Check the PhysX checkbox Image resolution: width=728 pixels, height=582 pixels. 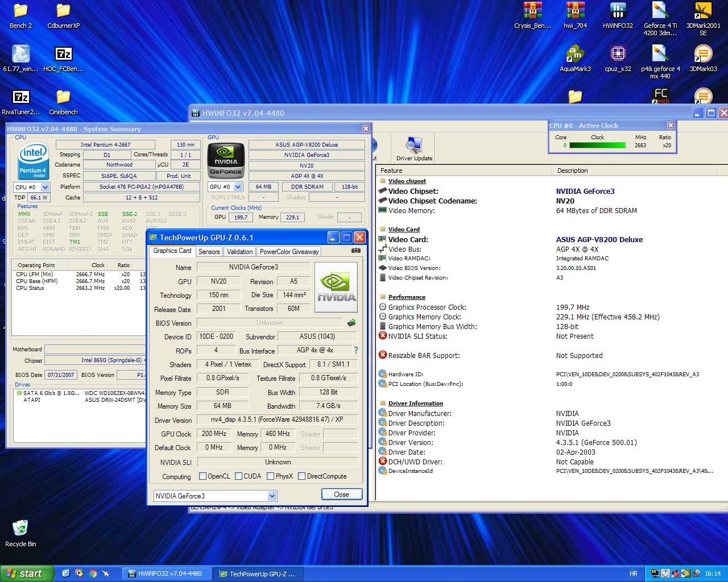271,476
